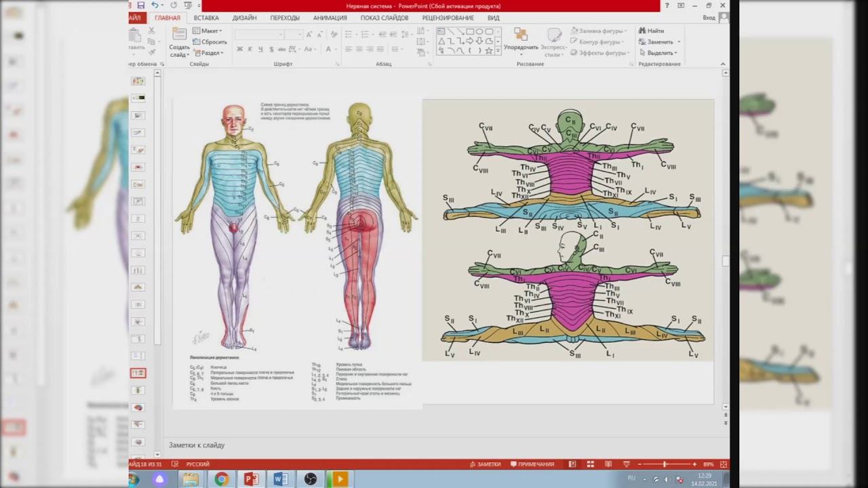868x488 pixels.
Task: Adjust the zoom slider in status bar
Action: coord(664,464)
